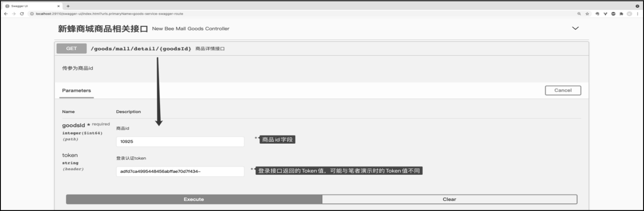Reload the Swagger UI page

pos(22,14)
